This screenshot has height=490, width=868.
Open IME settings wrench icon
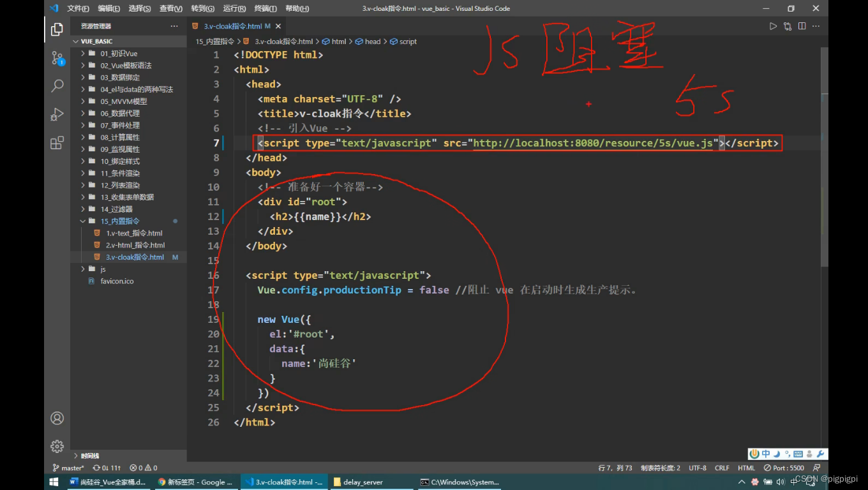[x=821, y=454]
